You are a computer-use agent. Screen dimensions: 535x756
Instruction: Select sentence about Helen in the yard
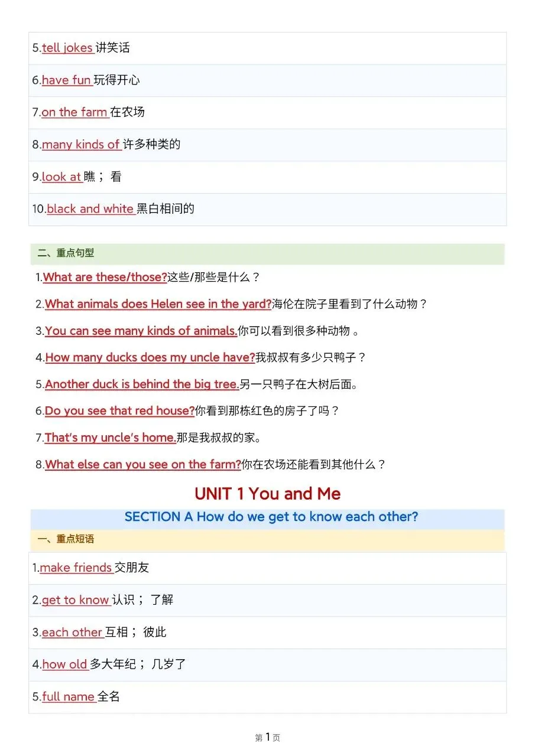point(158,304)
